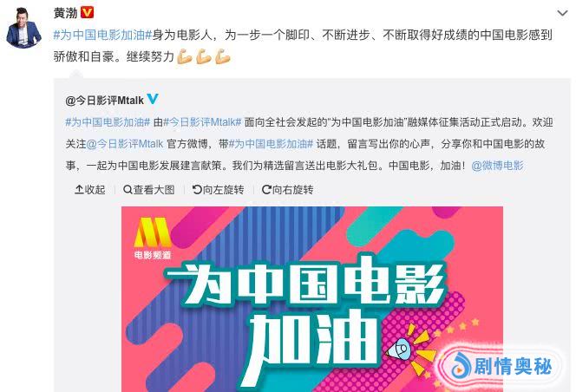
Task: Open the 为中国电影加油 poster image
Action: pyautogui.click(x=312, y=299)
